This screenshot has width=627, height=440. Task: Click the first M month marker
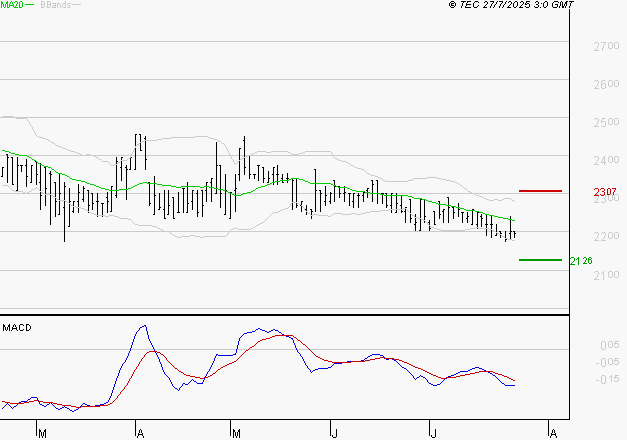pyautogui.click(x=42, y=434)
